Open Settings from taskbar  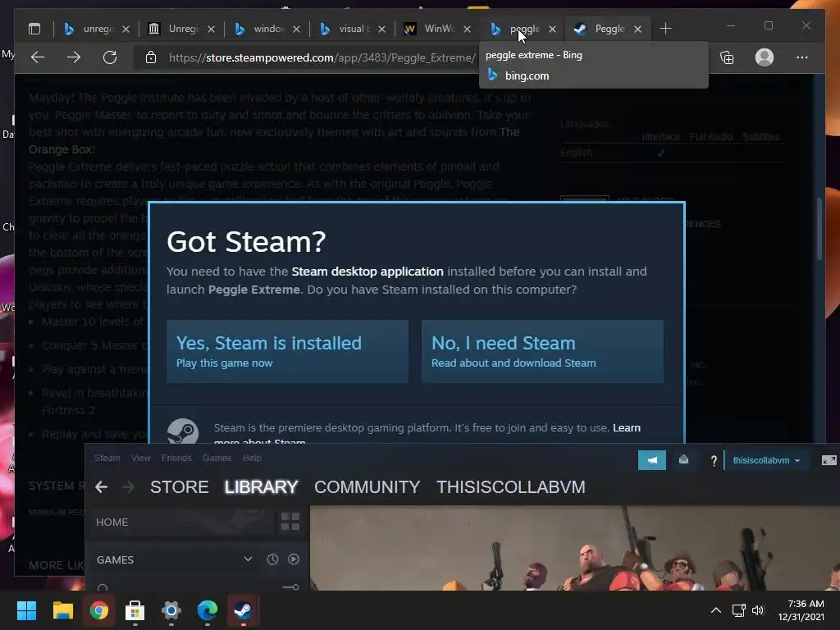click(x=171, y=610)
